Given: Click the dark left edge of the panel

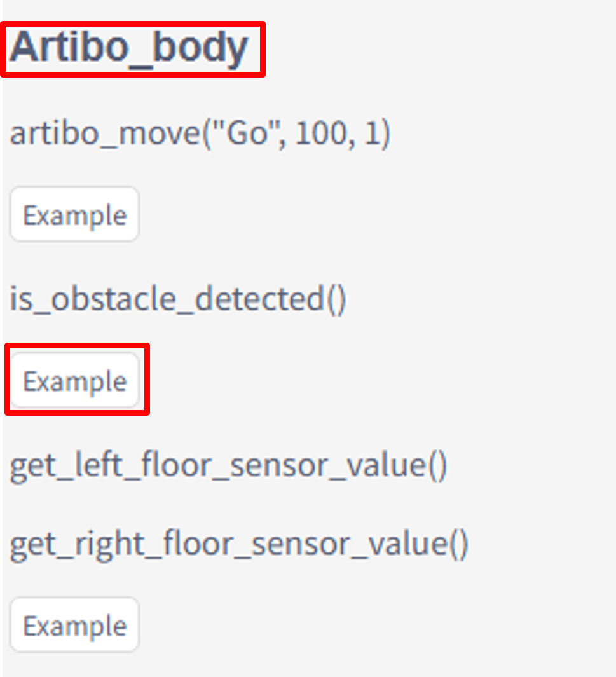Looking at the screenshot, I should 1,338.
